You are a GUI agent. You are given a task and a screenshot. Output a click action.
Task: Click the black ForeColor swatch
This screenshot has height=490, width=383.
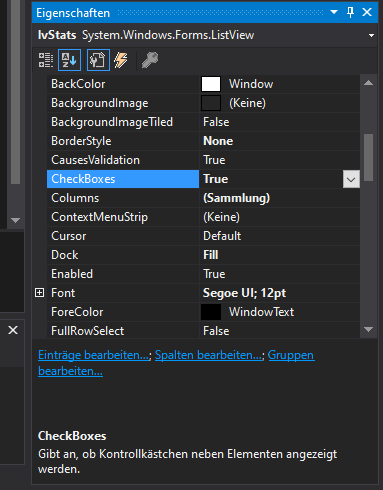(211, 312)
